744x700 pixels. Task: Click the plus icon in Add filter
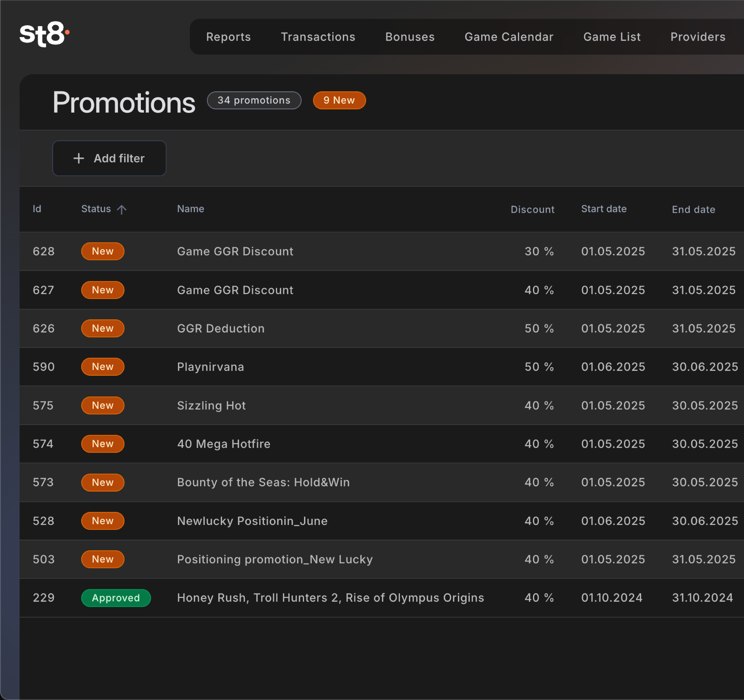click(x=79, y=158)
